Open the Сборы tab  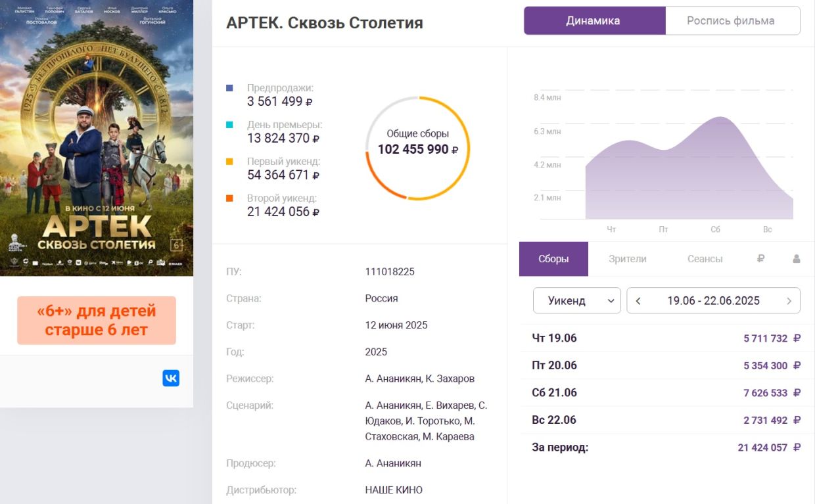[553, 259]
